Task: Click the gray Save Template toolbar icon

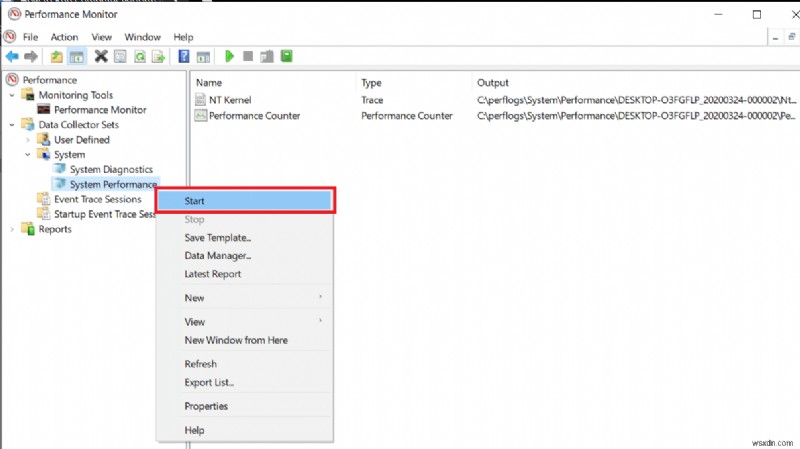Action: [x=267, y=57]
